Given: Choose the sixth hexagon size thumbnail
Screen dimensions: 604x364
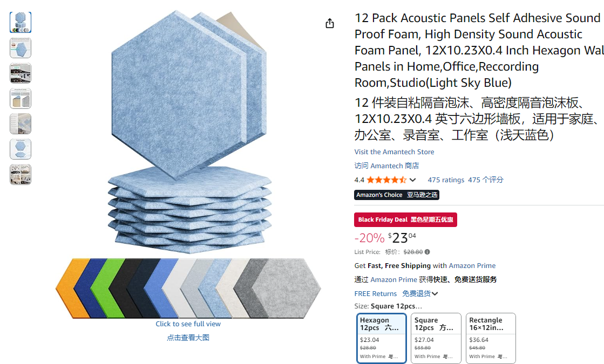Looking at the screenshot, I should (21, 149).
